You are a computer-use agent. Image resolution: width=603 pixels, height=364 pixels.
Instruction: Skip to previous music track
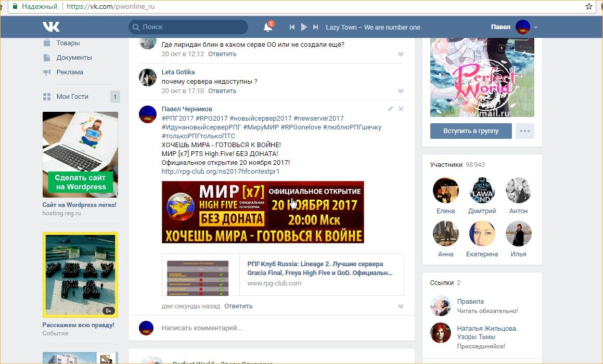(292, 27)
